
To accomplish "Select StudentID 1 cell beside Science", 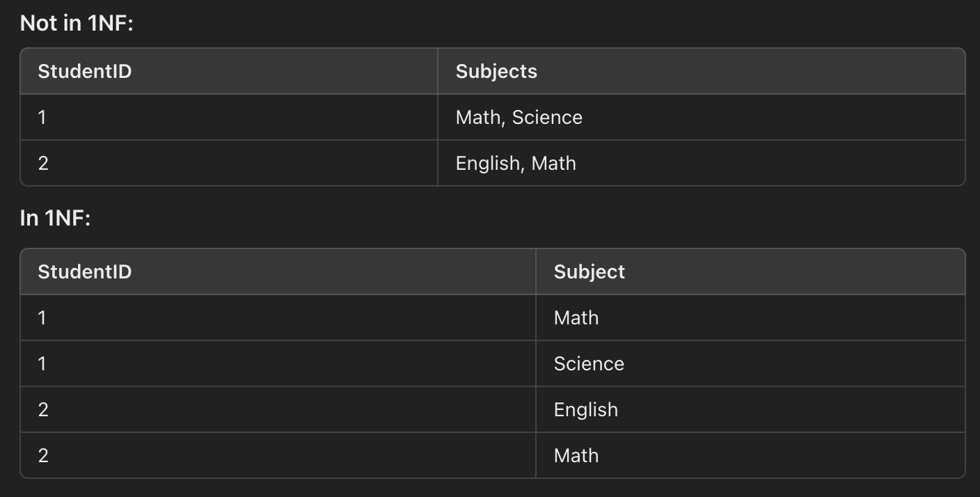I will pos(278,363).
